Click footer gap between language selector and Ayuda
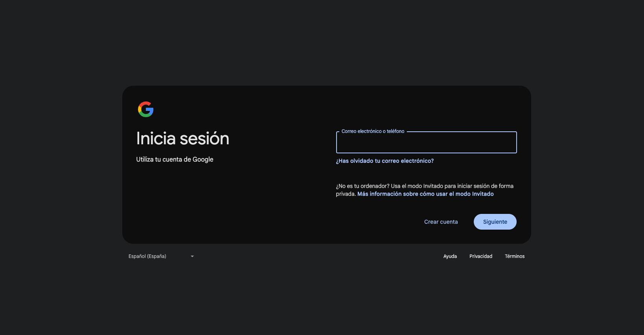This screenshot has width=644, height=335. pos(315,256)
